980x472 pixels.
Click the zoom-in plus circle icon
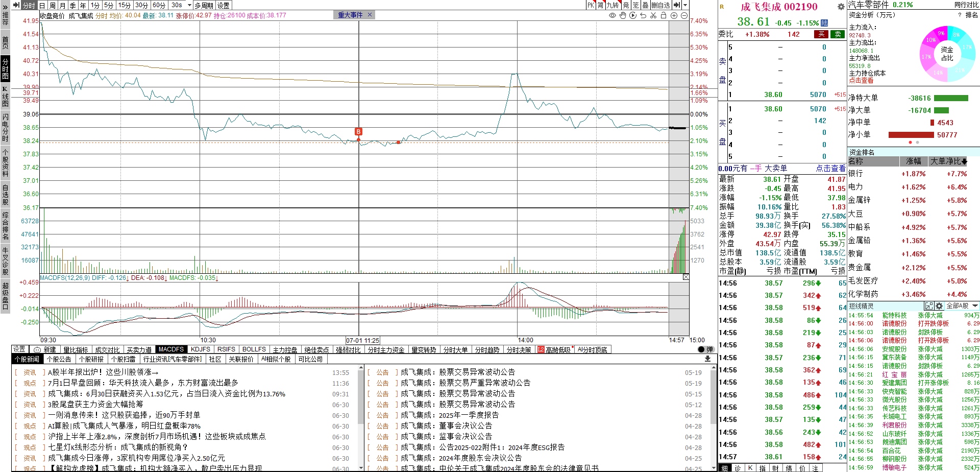[x=674, y=16]
